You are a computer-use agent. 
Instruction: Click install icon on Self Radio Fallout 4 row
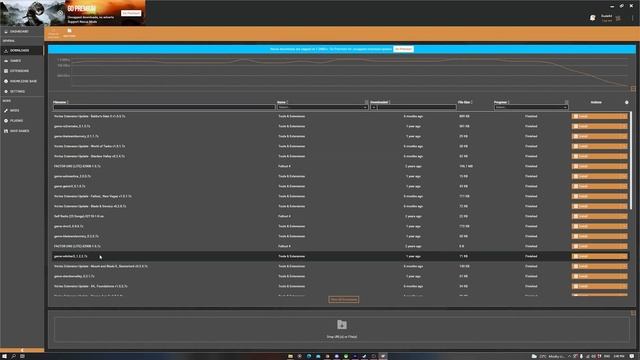576,216
